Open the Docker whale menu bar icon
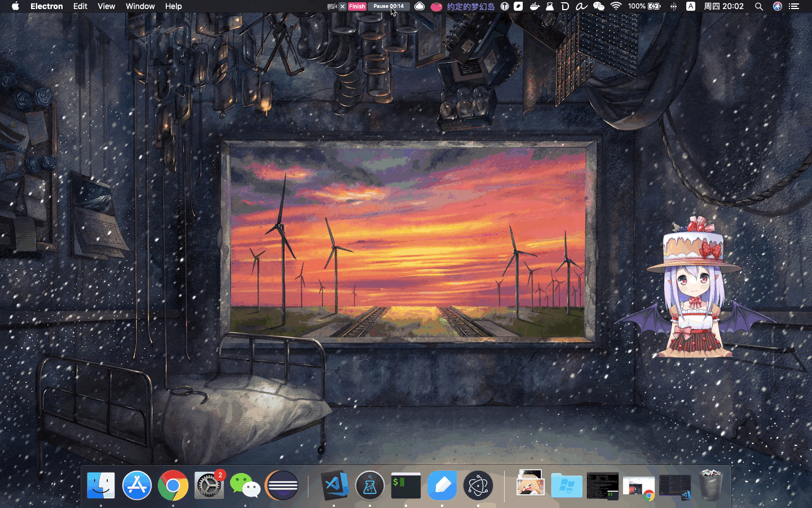This screenshot has height=508, width=812. point(535,6)
